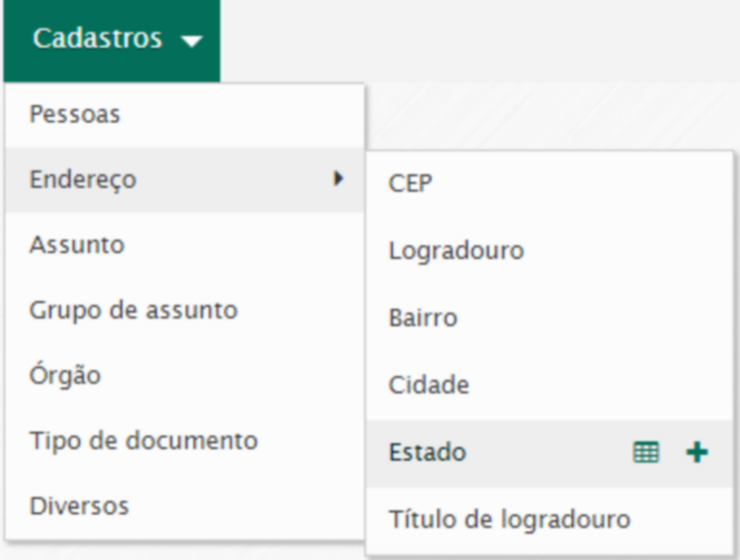740x560 pixels.
Task: Open the Cadastros menu label
Action: (x=97, y=39)
